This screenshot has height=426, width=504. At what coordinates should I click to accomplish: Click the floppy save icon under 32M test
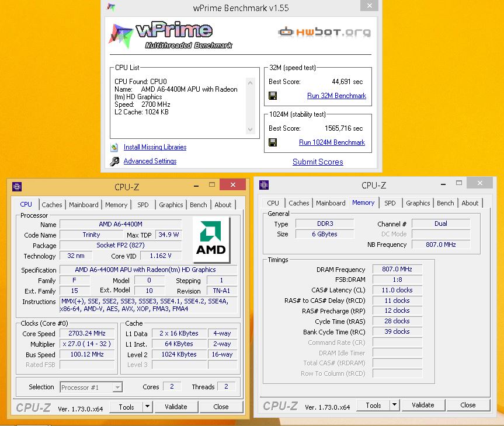pyautogui.click(x=273, y=96)
